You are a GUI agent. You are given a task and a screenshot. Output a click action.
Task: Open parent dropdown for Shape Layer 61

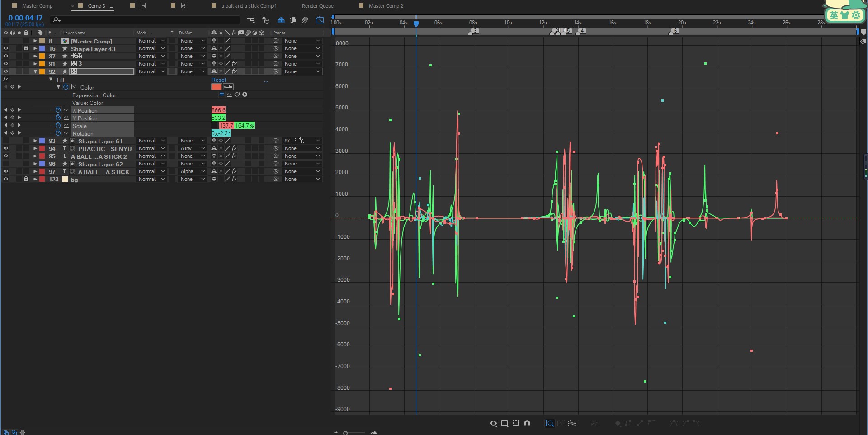(x=302, y=141)
